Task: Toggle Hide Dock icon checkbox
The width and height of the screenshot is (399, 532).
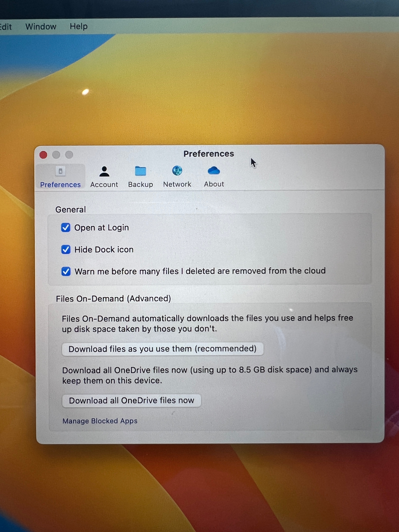Action: [66, 250]
